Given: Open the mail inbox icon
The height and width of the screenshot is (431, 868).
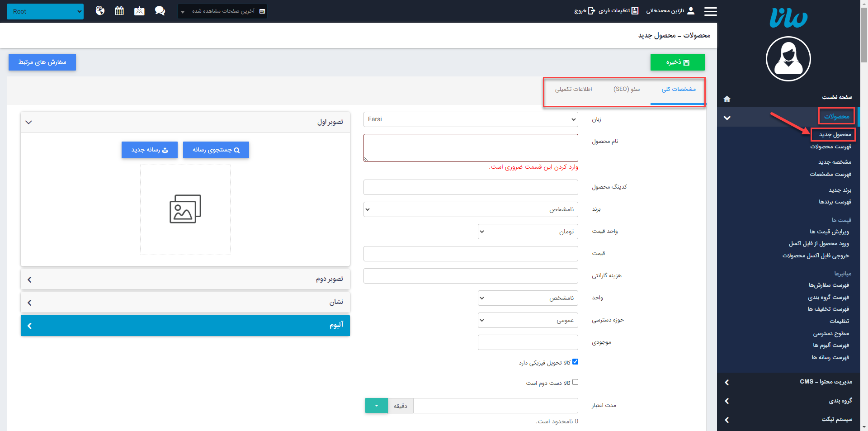Looking at the screenshot, I should (139, 11).
